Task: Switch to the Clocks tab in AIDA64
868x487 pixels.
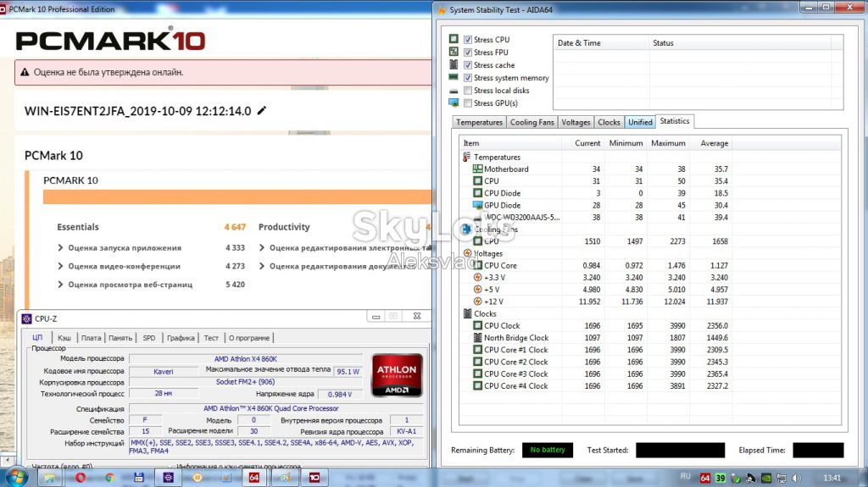Action: point(609,122)
